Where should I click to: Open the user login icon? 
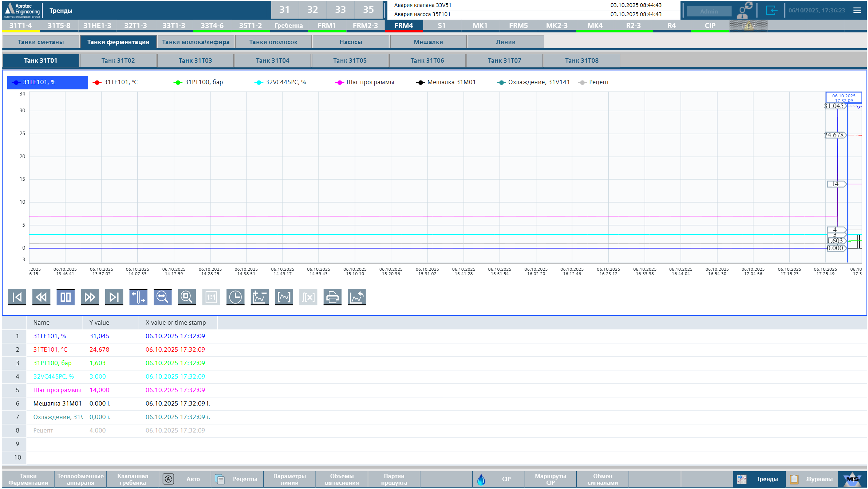743,11
